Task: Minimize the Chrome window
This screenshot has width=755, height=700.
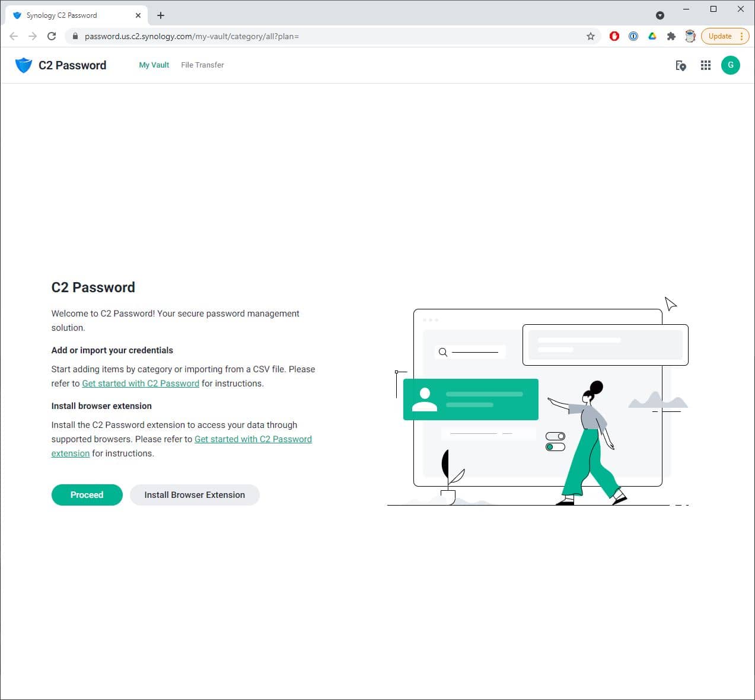Action: tap(686, 9)
